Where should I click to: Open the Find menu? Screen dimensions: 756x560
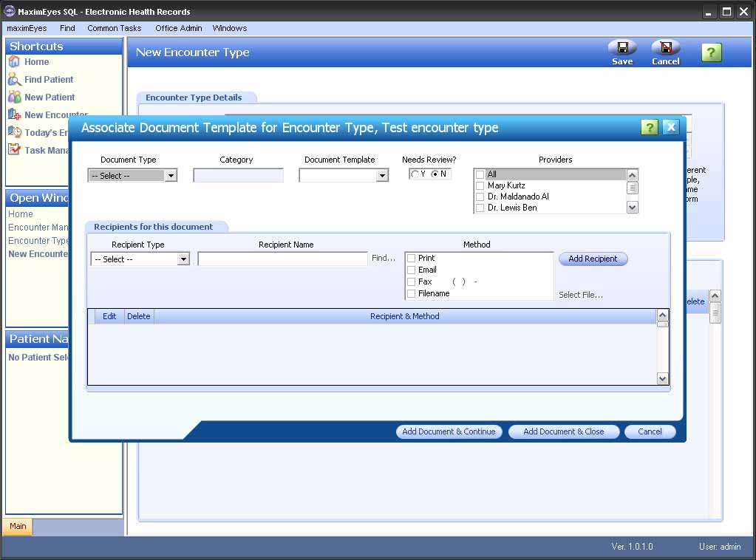[x=67, y=28]
